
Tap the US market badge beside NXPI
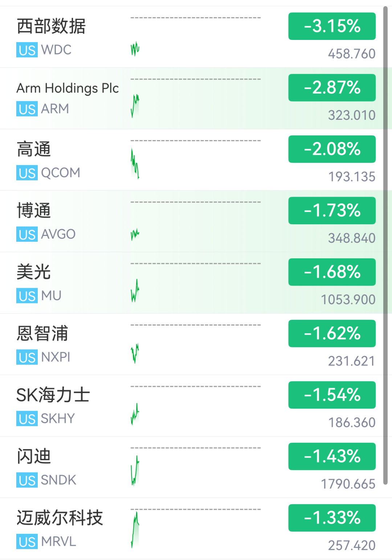tap(27, 357)
